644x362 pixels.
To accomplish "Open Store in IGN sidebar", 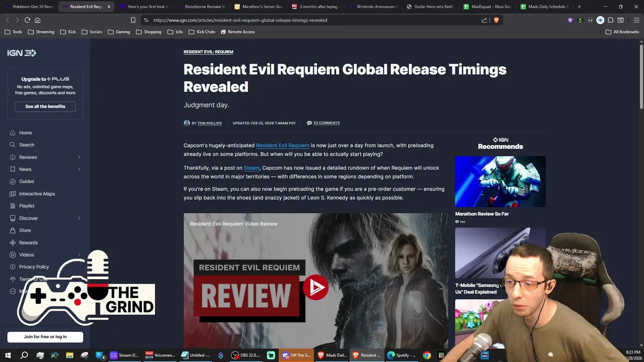I will (25, 230).
